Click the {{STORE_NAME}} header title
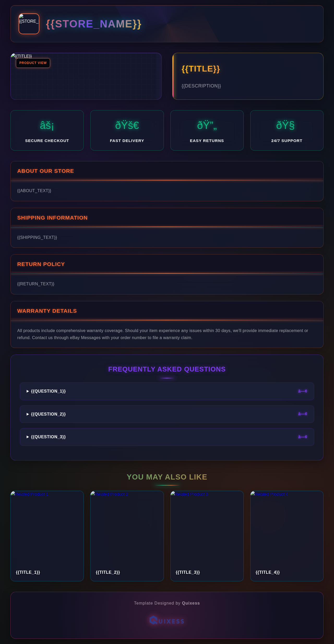 click(x=94, y=24)
